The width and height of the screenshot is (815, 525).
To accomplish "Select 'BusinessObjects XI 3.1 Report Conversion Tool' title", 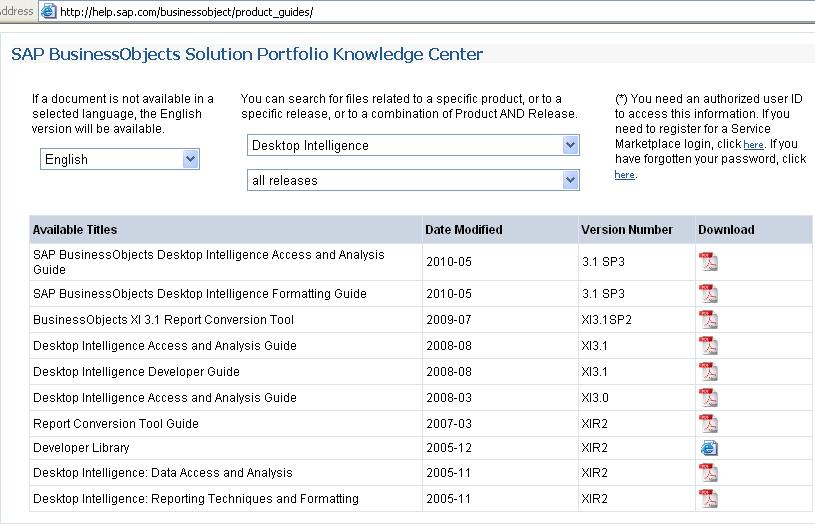I will [163, 320].
